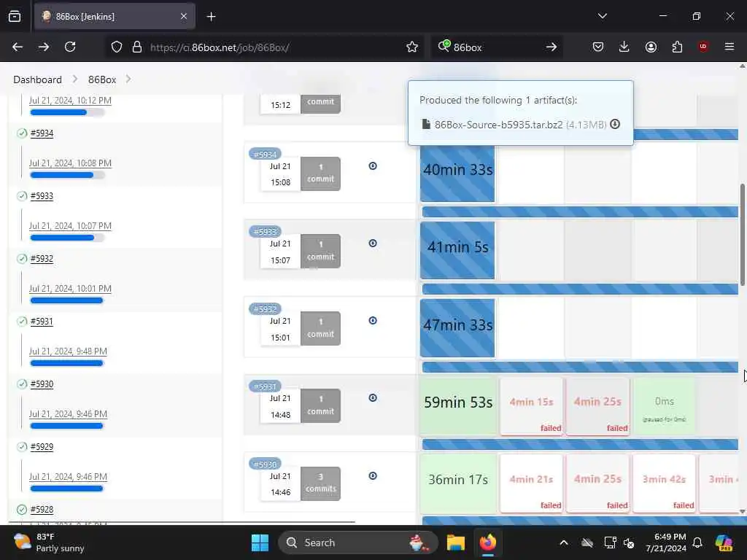Go to Dashboard breadcrumb
This screenshot has width=747, height=560.
(38, 79)
